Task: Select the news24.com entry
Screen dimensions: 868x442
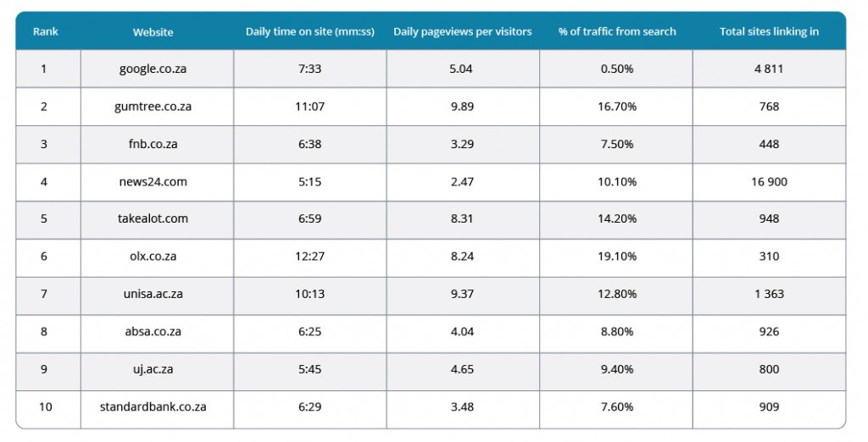Action: 153,181
